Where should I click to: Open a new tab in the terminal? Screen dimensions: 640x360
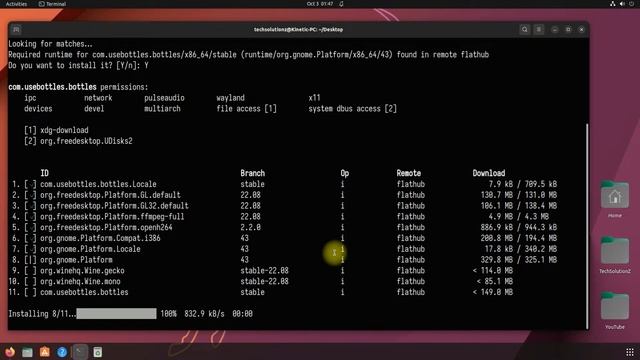(16, 29)
